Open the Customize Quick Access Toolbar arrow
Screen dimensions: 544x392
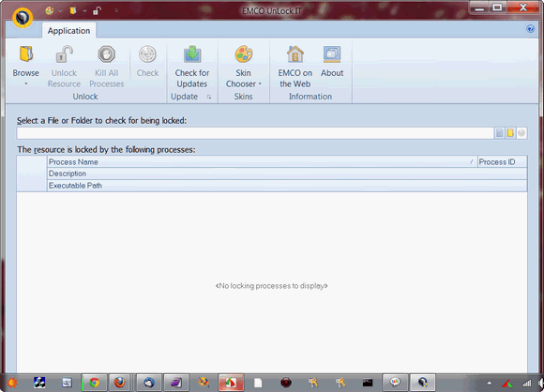pyautogui.click(x=116, y=11)
